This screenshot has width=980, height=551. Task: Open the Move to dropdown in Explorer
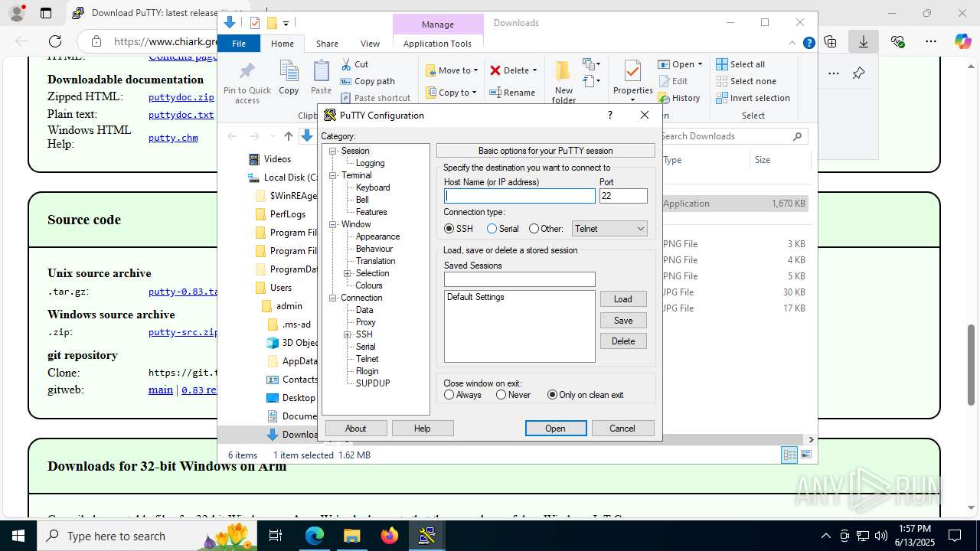(452, 70)
